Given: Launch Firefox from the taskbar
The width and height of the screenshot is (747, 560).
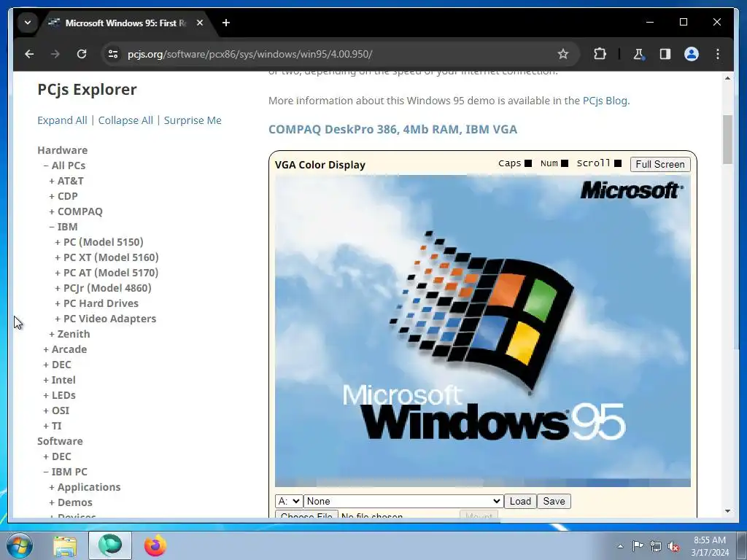Looking at the screenshot, I should point(155,546).
